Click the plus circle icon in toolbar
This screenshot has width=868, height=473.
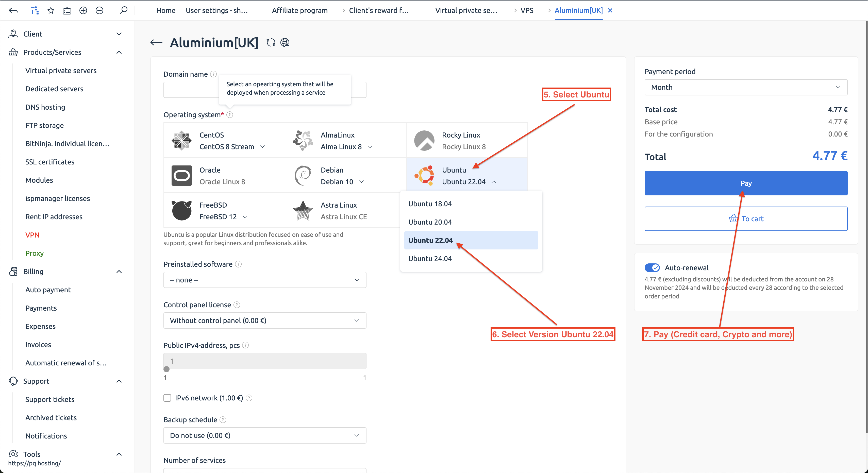tap(83, 10)
